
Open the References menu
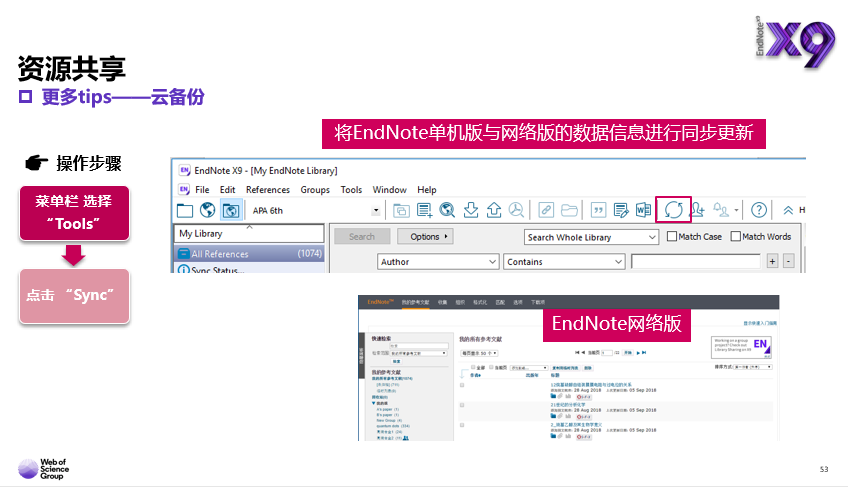[268, 190]
